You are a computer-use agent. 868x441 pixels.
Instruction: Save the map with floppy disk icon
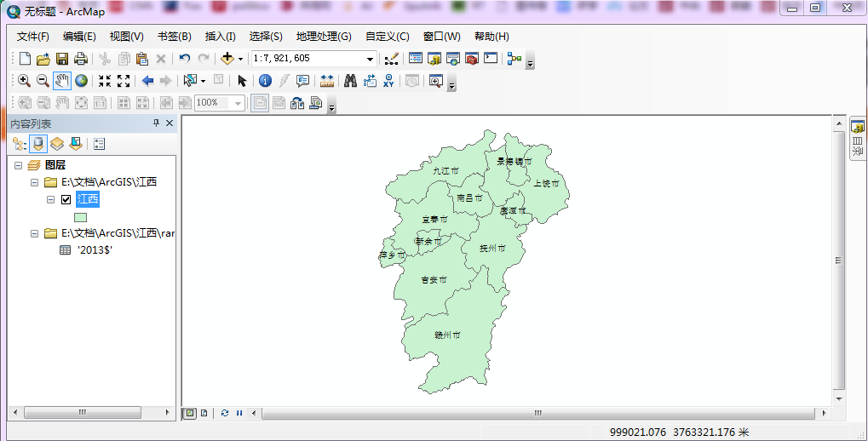click(x=62, y=59)
